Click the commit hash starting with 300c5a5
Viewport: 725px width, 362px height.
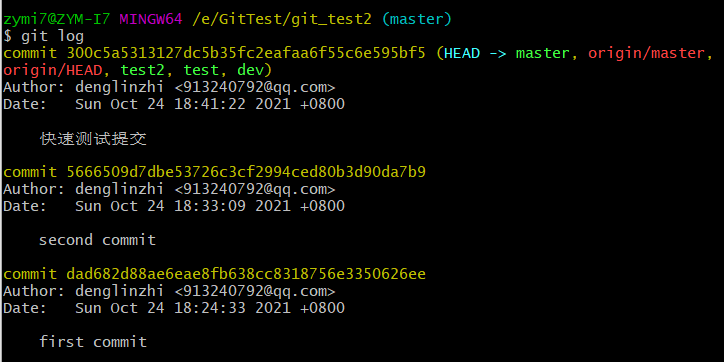click(246, 53)
